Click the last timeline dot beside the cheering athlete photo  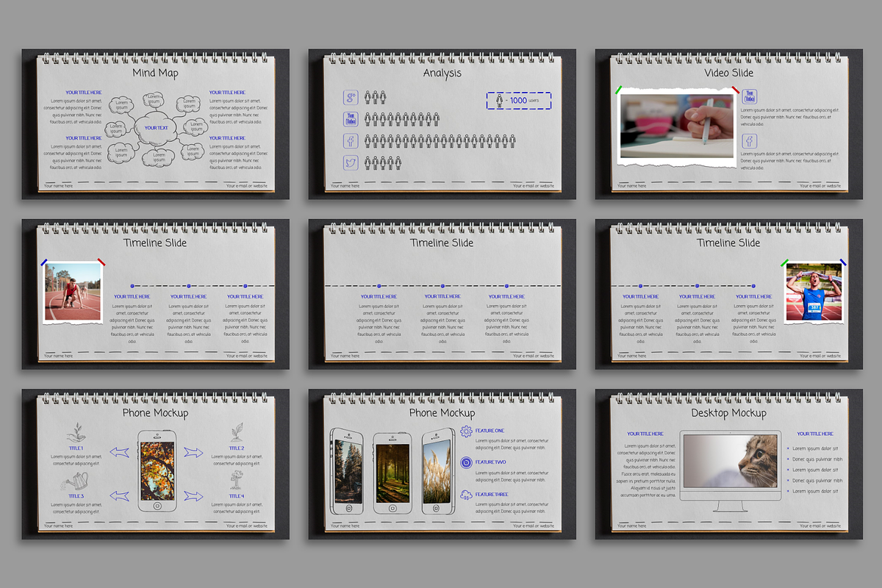(x=754, y=285)
